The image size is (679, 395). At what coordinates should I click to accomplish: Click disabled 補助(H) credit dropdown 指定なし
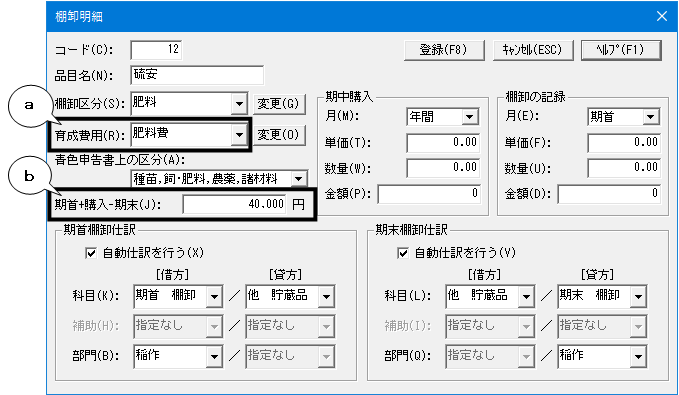[x=291, y=326]
